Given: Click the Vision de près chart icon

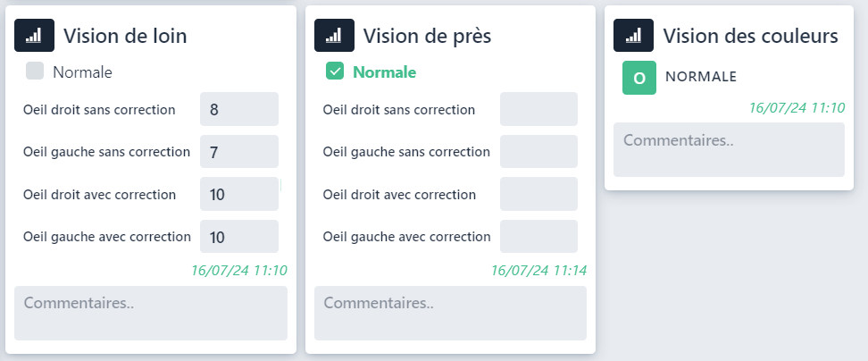Looking at the screenshot, I should [x=334, y=36].
